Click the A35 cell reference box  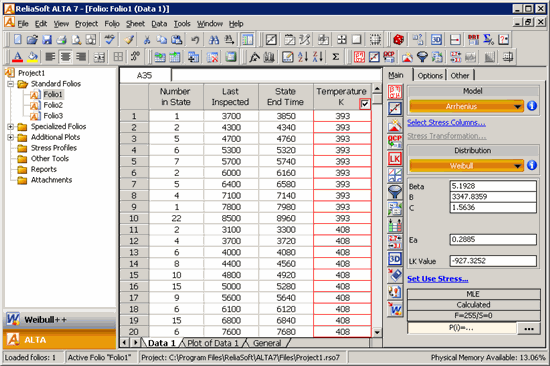coord(145,75)
